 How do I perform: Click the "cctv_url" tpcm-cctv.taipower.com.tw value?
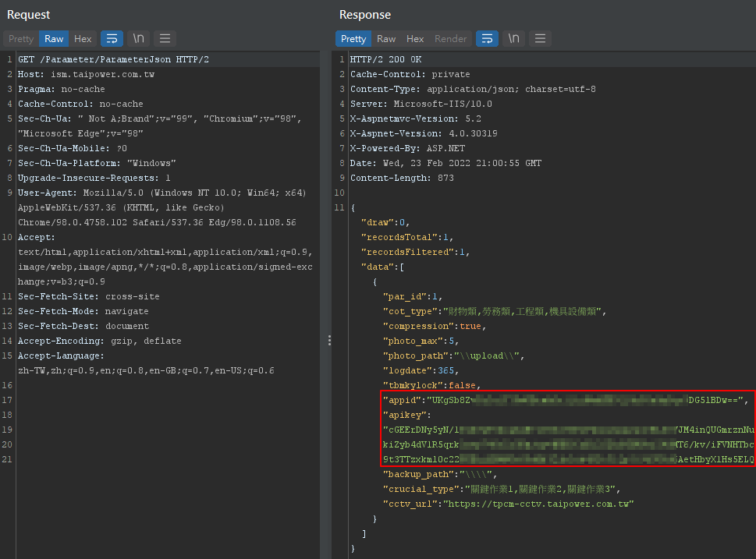click(538, 504)
